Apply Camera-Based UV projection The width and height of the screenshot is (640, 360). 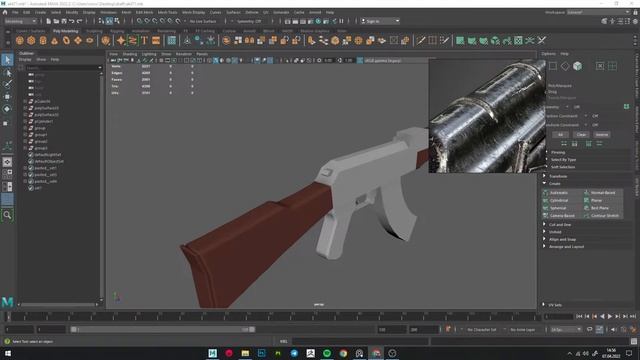click(562, 216)
